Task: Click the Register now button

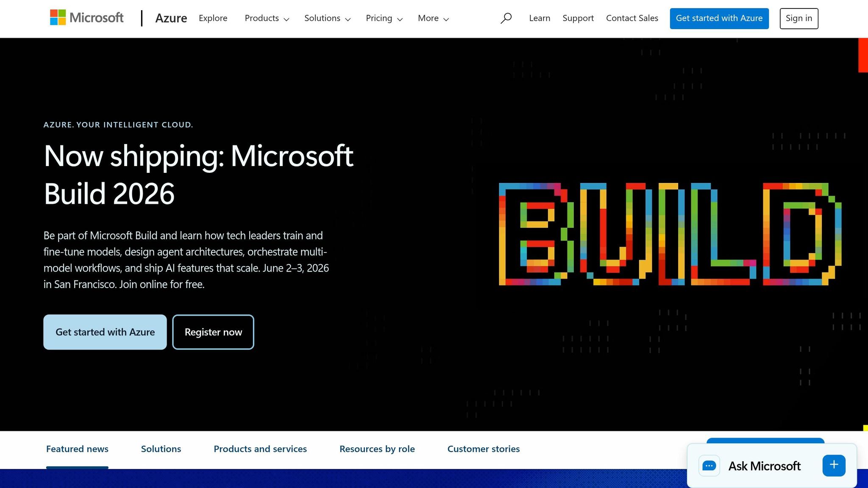Action: click(213, 332)
